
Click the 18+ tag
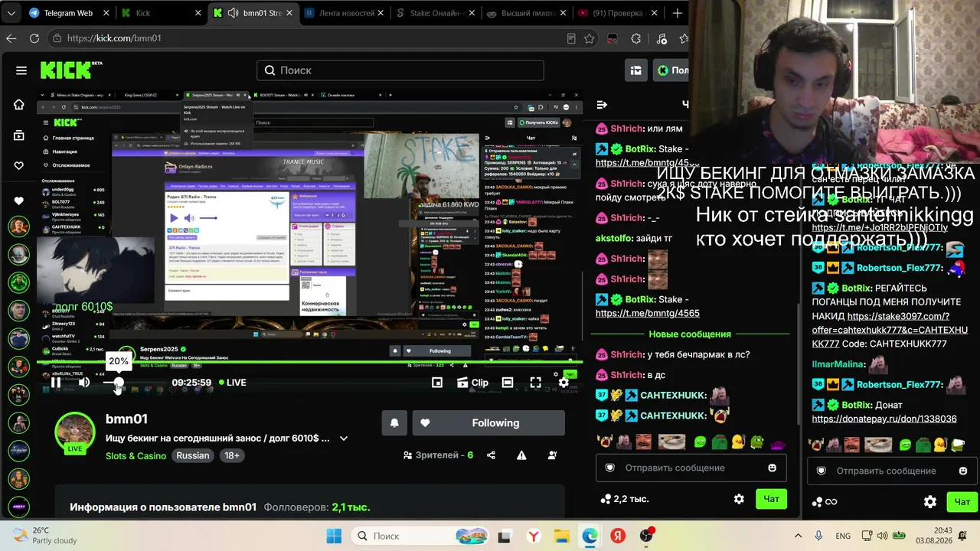pos(232,455)
